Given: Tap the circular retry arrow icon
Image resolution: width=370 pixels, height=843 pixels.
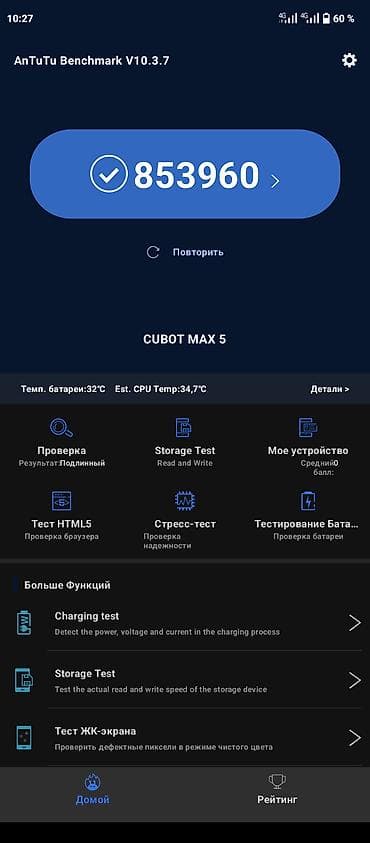Looking at the screenshot, I should click(x=153, y=252).
